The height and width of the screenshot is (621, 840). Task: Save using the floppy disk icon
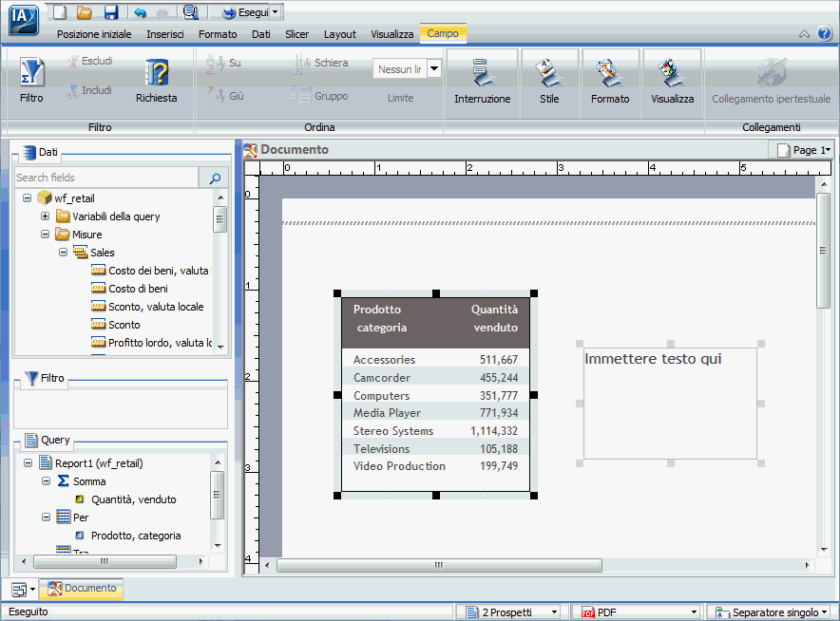click(x=111, y=11)
